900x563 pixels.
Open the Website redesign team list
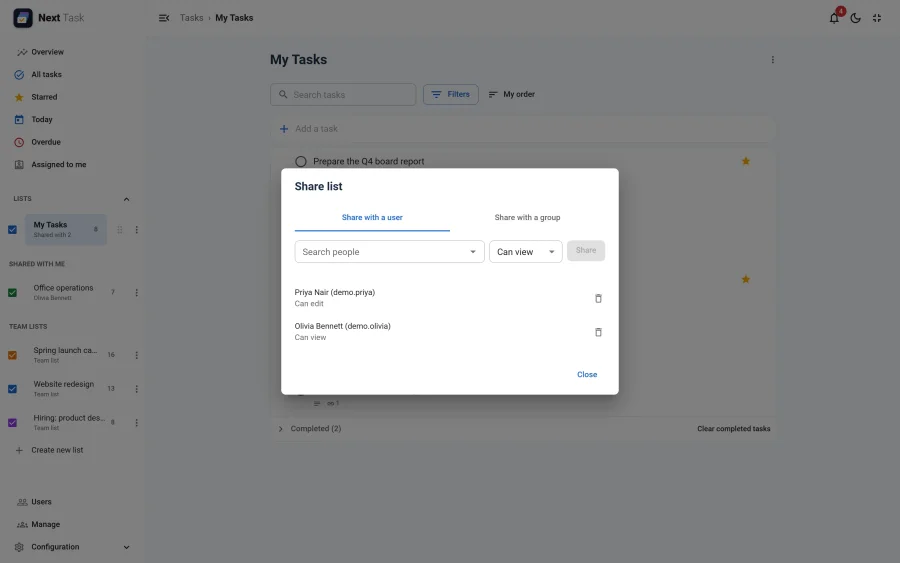pos(64,389)
